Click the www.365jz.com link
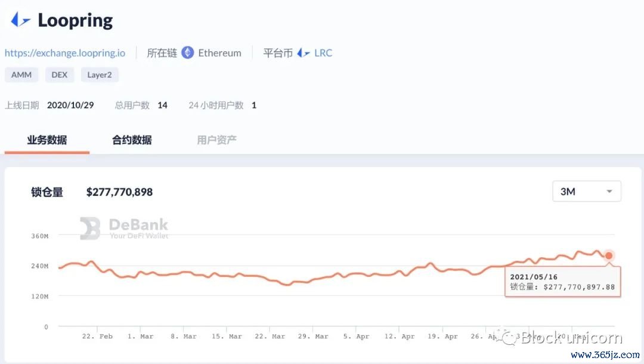This screenshot has width=644, height=364. (605, 356)
